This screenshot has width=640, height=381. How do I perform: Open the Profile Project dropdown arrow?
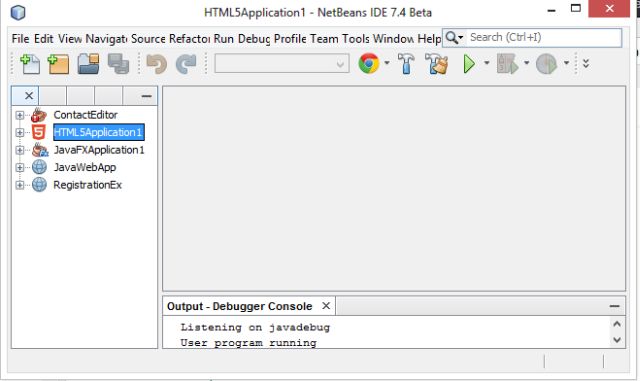[x=567, y=63]
